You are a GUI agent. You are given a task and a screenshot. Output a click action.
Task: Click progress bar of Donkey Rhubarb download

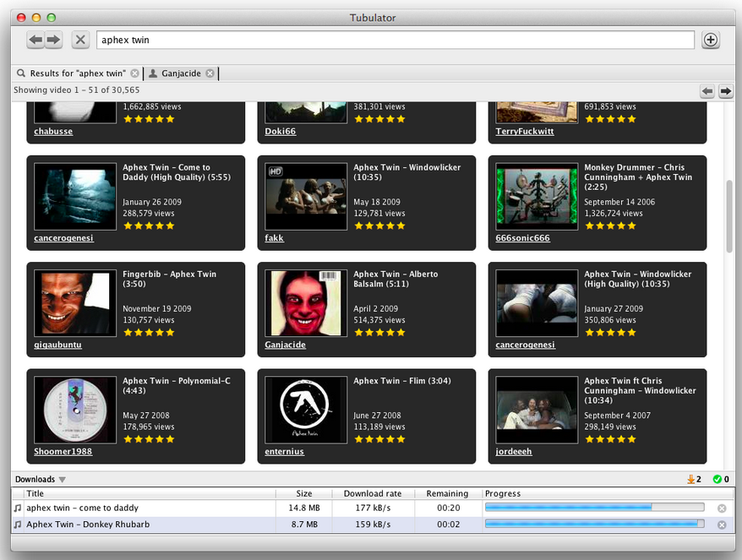(594, 524)
